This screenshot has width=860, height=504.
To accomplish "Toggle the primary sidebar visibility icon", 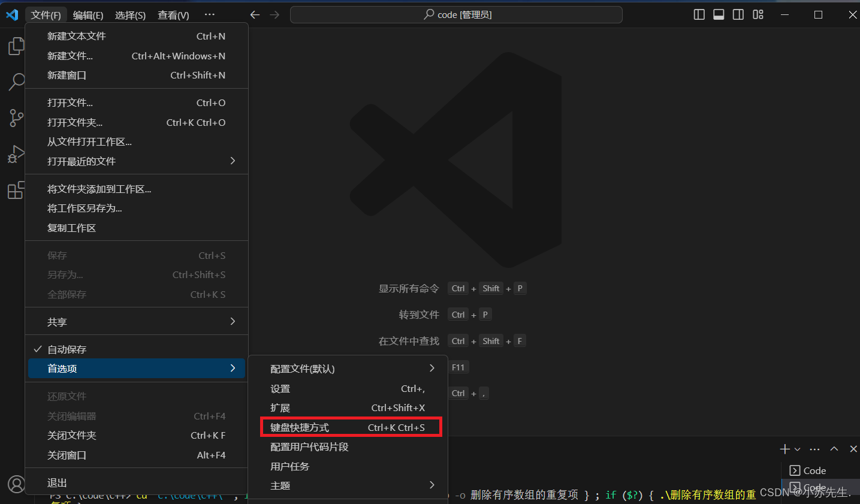I will (699, 14).
